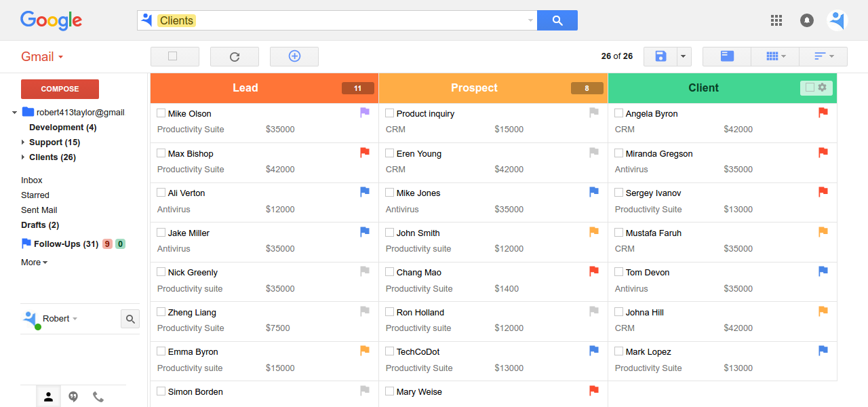Tick the select-all checkbox in toolbar
This screenshot has height=407, width=868.
172,56
